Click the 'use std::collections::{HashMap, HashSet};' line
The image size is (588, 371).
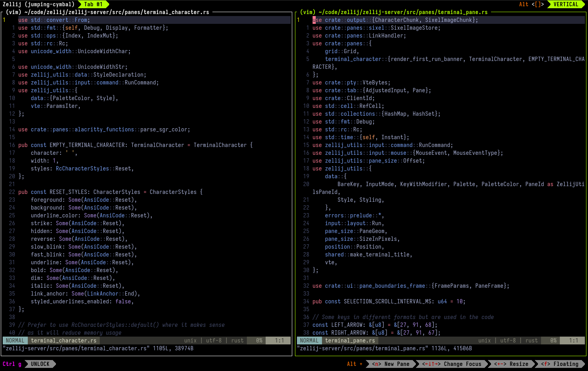(x=377, y=114)
